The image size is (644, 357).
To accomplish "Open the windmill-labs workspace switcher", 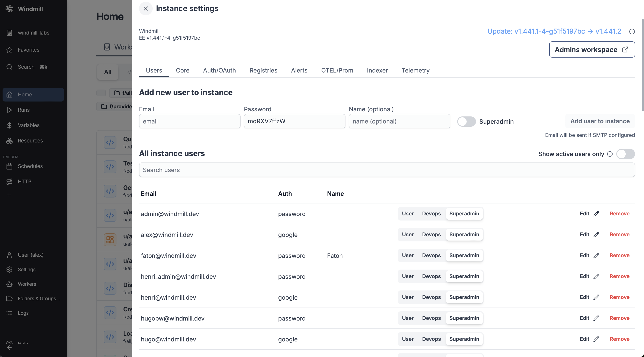I will 33,33.
